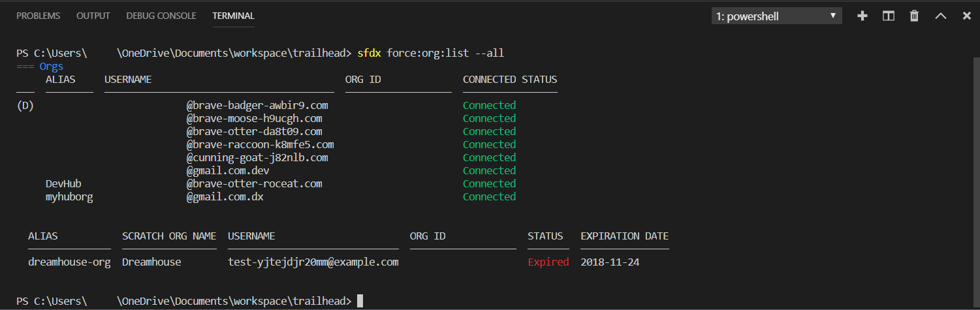Switch to the PROBLEMS tab
The height and width of the screenshot is (310, 980).
coord(39,16)
